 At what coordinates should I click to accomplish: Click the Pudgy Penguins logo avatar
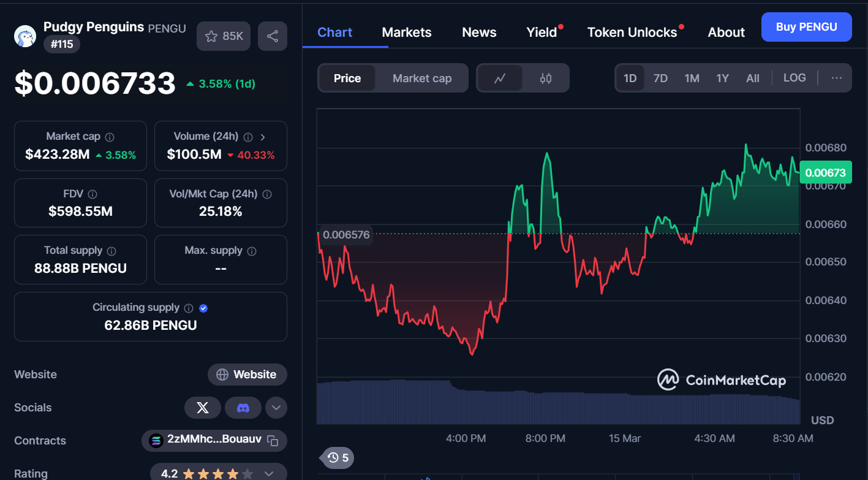25,36
